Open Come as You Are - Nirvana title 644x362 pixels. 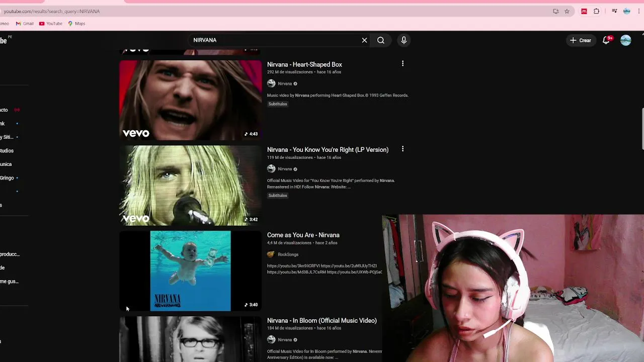pos(303,235)
